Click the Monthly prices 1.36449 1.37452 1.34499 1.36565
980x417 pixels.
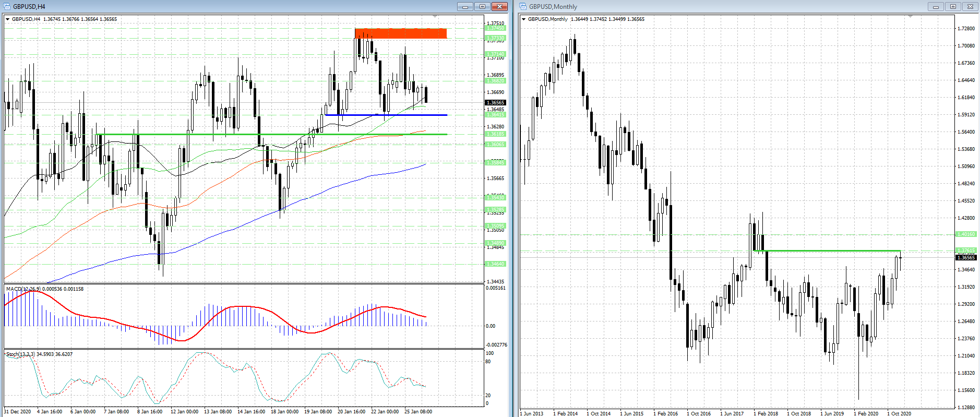(x=607, y=19)
